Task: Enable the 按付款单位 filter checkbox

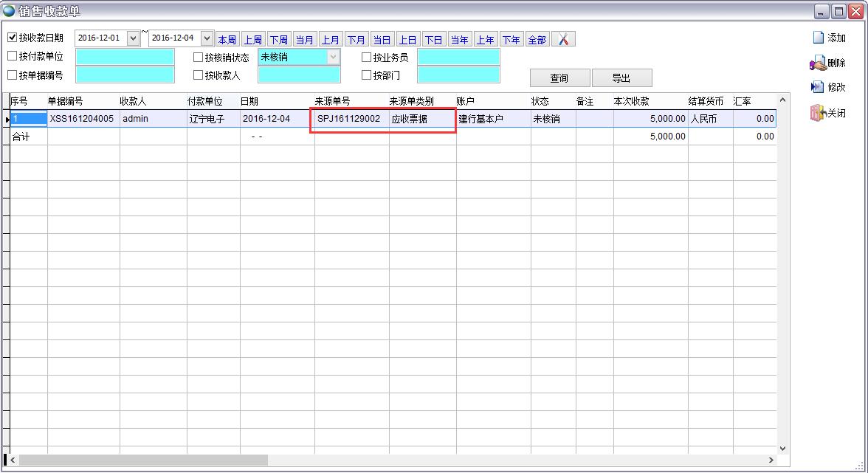Action: [x=13, y=56]
